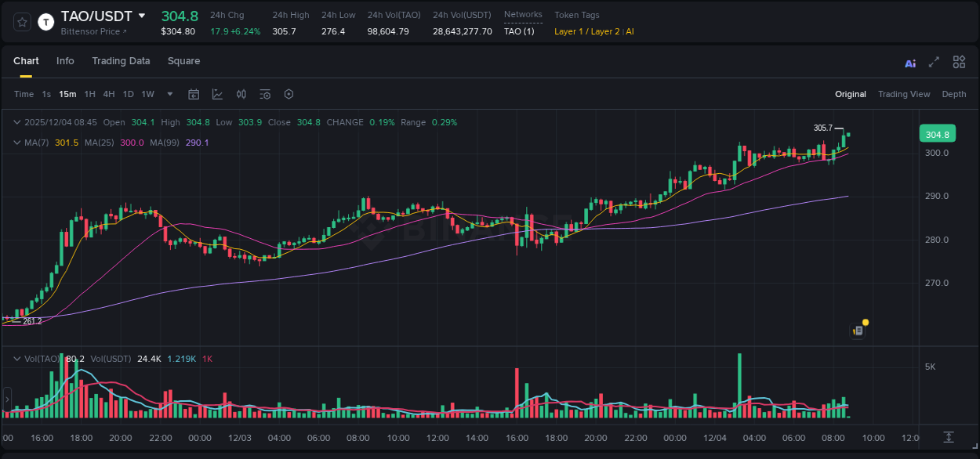Expand the chart to fullscreen
This screenshot has height=459, width=980.
click(932, 61)
